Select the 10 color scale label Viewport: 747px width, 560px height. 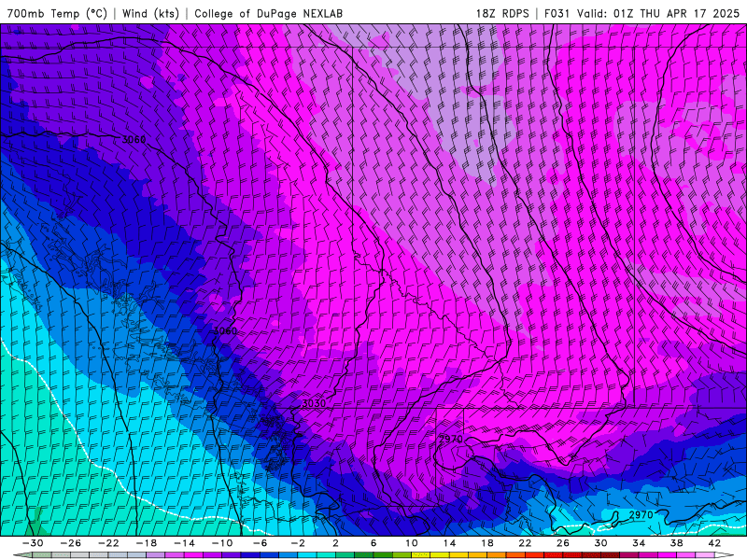point(412,543)
